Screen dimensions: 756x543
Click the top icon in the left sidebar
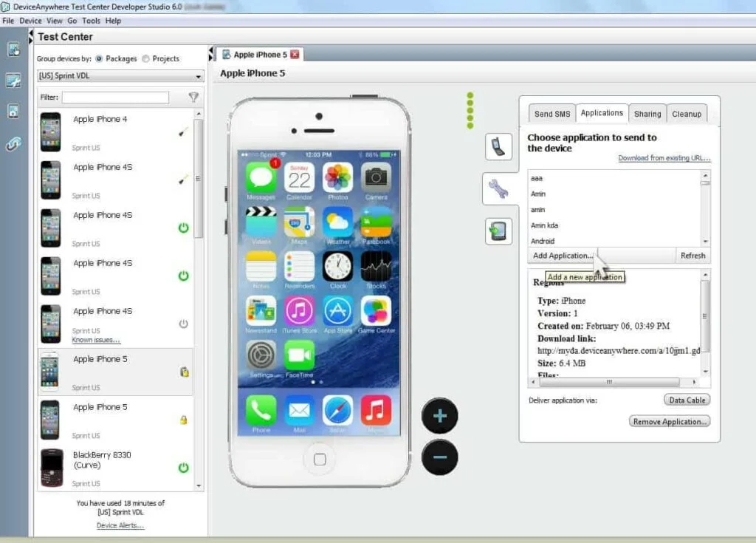pos(13,49)
